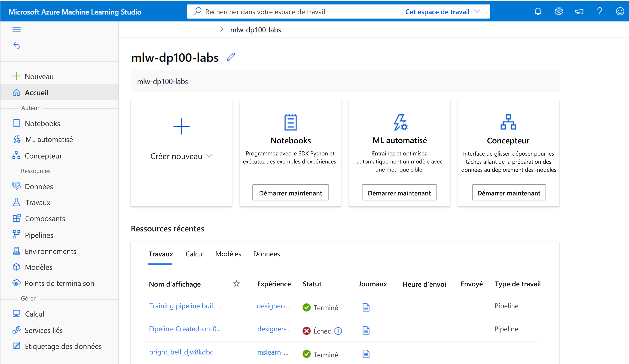Open settings gear in top bar
Screen dimensions: 629x364
(x=559, y=11)
